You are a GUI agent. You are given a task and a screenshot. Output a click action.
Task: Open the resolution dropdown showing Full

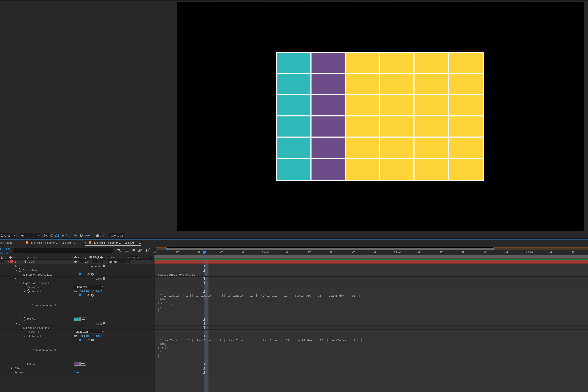pos(30,236)
